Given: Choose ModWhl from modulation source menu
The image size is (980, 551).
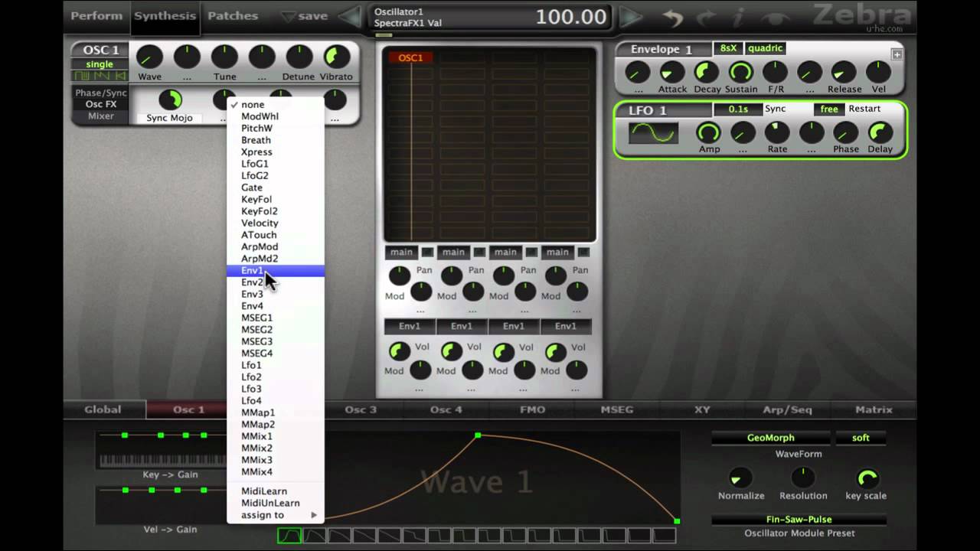Looking at the screenshot, I should click(x=276, y=116).
